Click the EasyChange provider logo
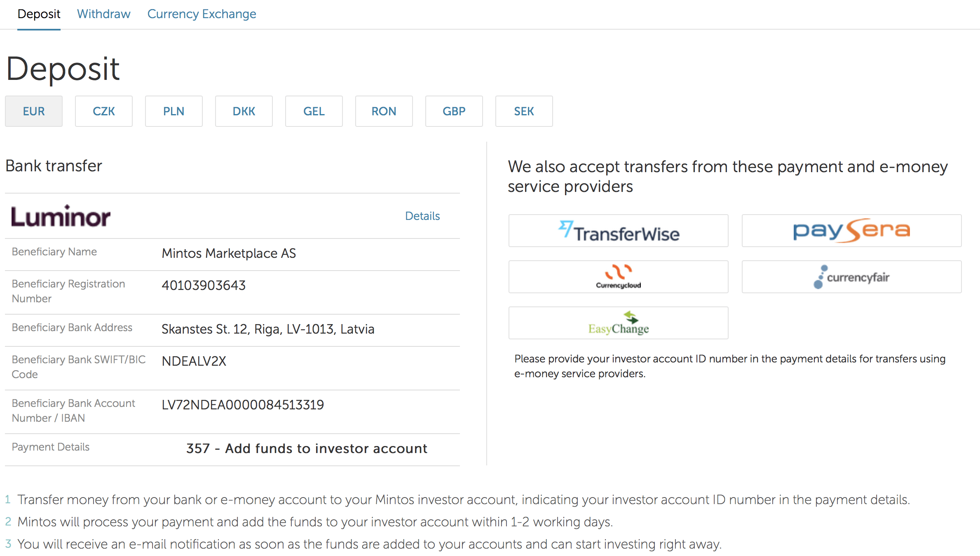 [618, 323]
